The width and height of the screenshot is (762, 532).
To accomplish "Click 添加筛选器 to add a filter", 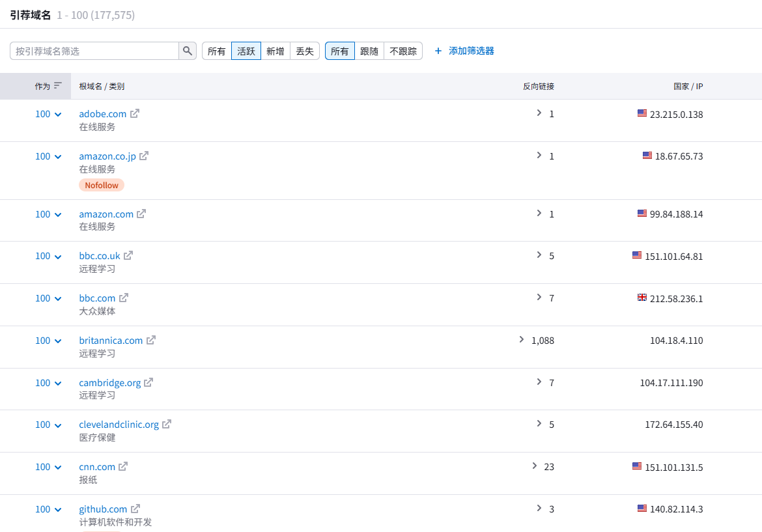I will coord(464,51).
